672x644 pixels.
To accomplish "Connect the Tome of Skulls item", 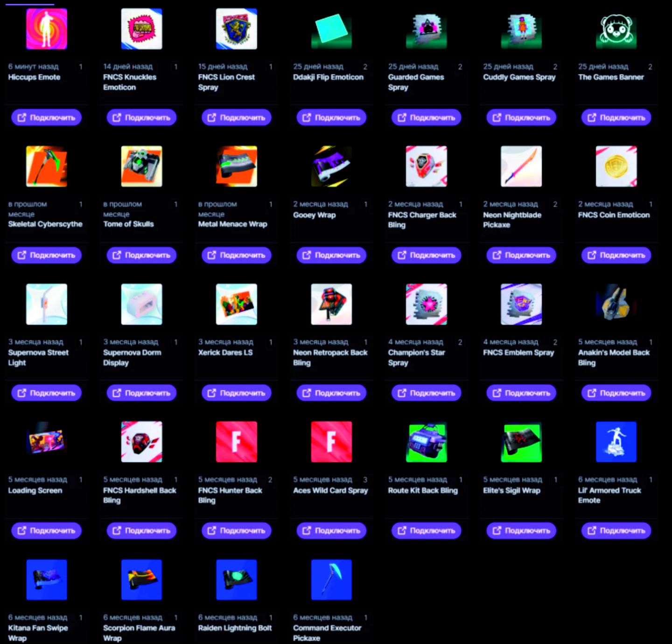I will (x=141, y=255).
